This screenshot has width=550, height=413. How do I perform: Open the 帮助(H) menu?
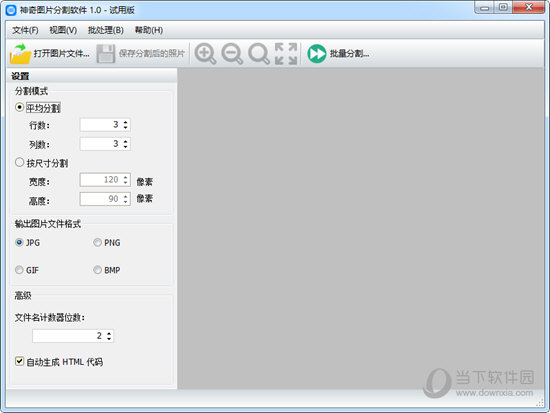[x=149, y=30]
